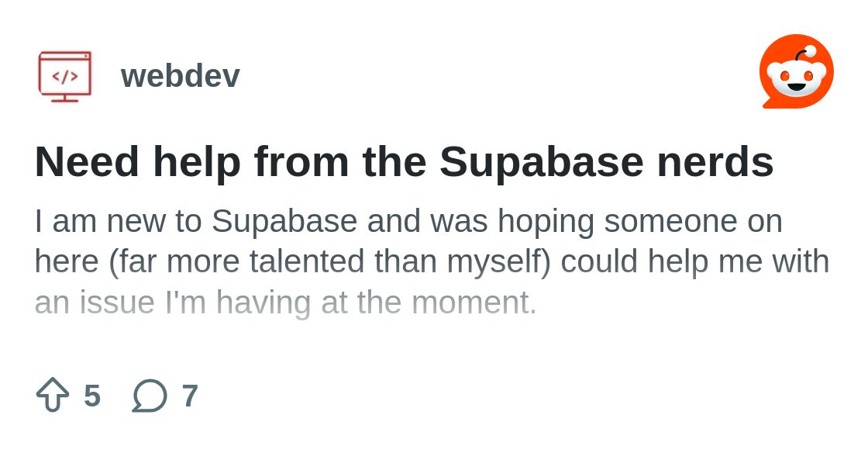868x453 pixels.
Task: Click the phrase "(far more talented than myself)"
Action: (329, 261)
